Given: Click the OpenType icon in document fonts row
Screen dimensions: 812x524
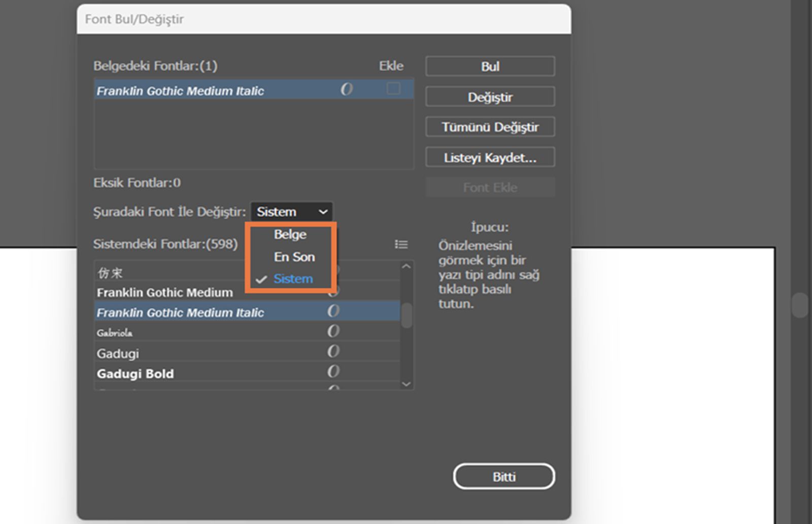Looking at the screenshot, I should pyautogui.click(x=347, y=89).
